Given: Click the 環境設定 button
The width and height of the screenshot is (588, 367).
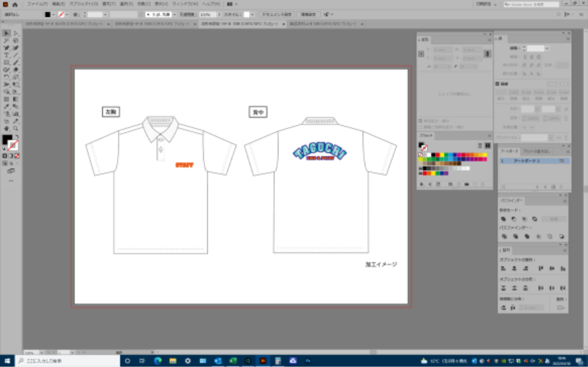Looking at the screenshot, I should [x=308, y=15].
